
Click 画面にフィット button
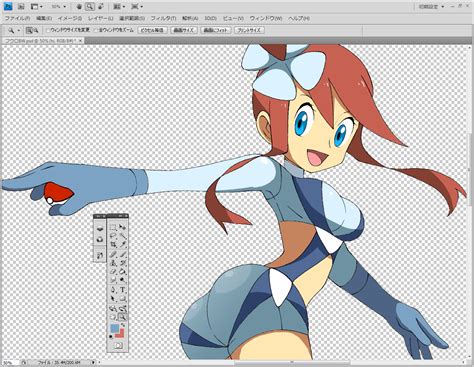(x=216, y=30)
